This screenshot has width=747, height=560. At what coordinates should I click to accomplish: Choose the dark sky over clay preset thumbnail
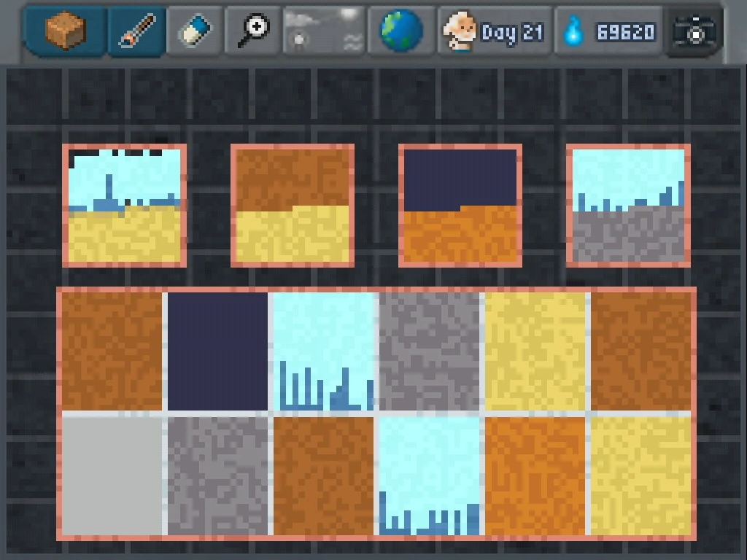(460, 205)
